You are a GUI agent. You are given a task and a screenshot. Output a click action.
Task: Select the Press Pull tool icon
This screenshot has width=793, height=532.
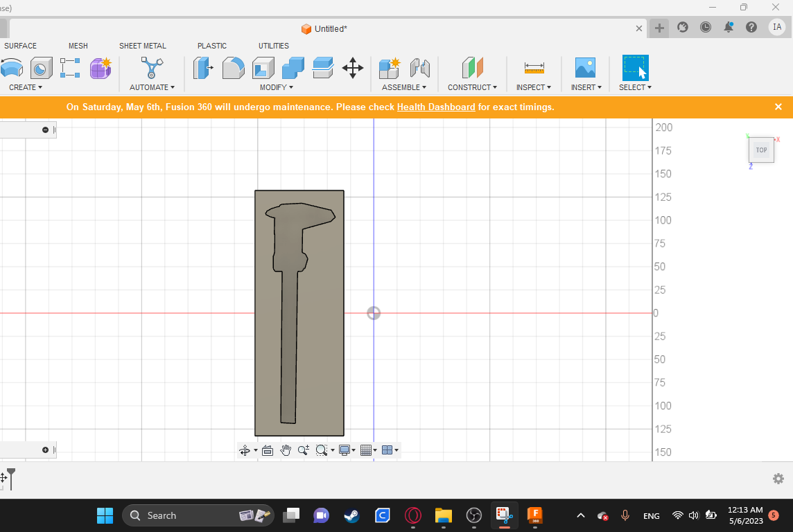tap(203, 68)
